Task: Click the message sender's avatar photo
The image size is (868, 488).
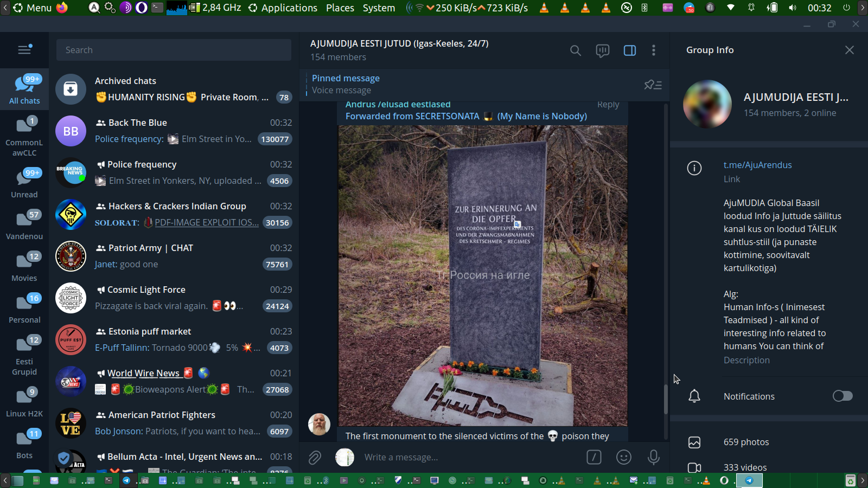Action: click(x=319, y=424)
